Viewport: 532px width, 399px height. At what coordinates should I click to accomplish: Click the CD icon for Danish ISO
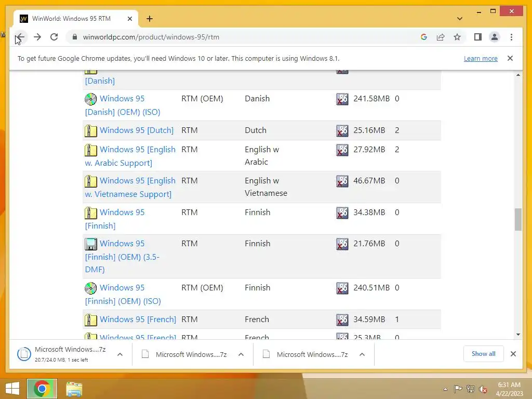tap(90, 99)
